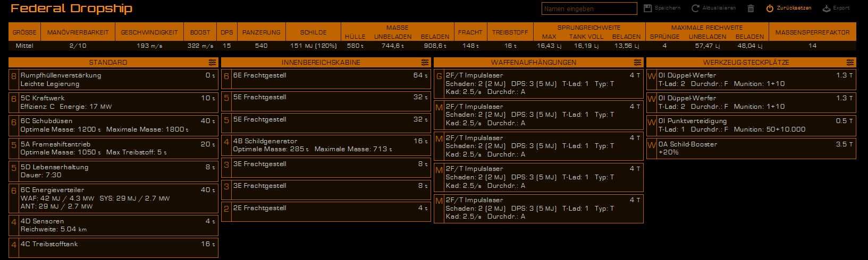
Task: Click the 151 MJ (120%) shield value
Action: pyautogui.click(x=314, y=46)
